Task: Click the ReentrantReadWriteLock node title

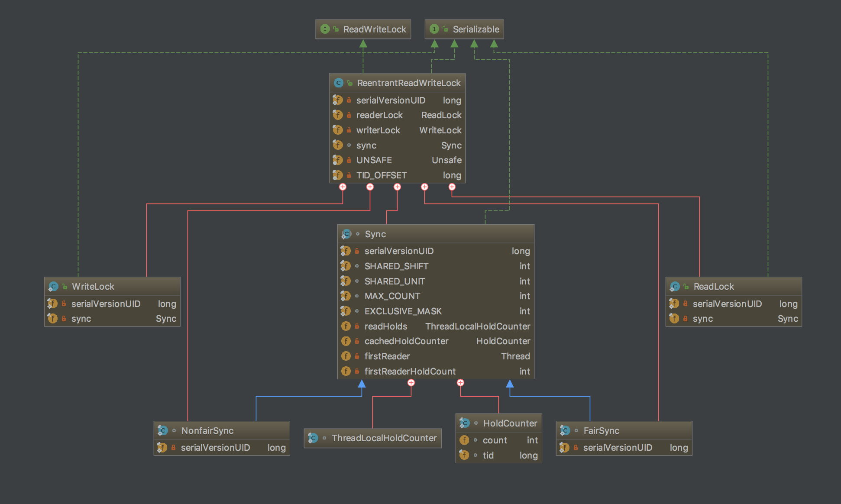Action: pyautogui.click(x=408, y=83)
